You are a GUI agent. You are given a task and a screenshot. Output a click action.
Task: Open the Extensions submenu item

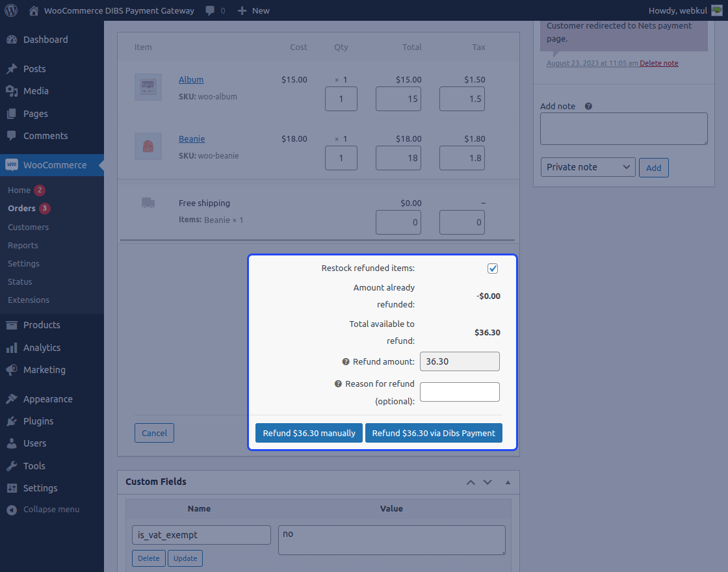coord(29,300)
